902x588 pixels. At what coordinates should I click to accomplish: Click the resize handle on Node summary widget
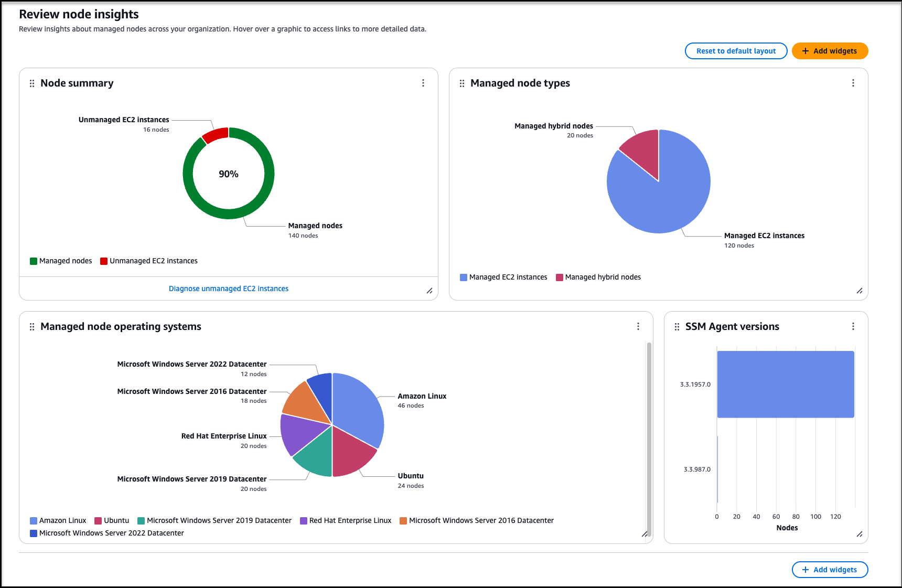coord(429,291)
